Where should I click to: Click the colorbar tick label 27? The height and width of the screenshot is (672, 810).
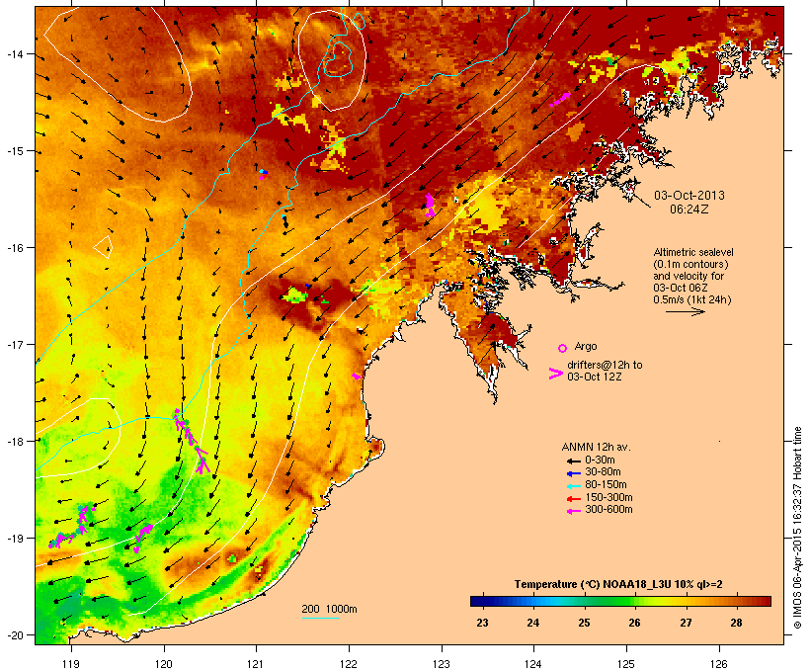pos(686,623)
